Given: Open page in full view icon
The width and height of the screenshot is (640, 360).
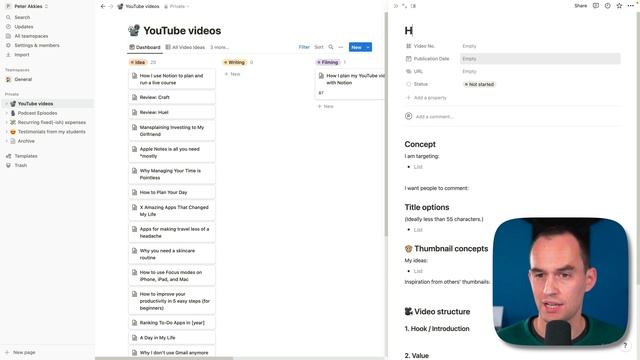Looking at the screenshot, I should 404,6.
